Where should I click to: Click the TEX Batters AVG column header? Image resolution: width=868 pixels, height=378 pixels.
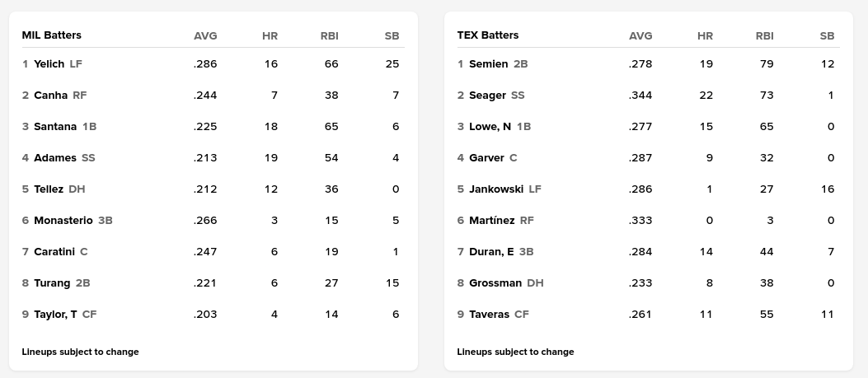pos(640,35)
